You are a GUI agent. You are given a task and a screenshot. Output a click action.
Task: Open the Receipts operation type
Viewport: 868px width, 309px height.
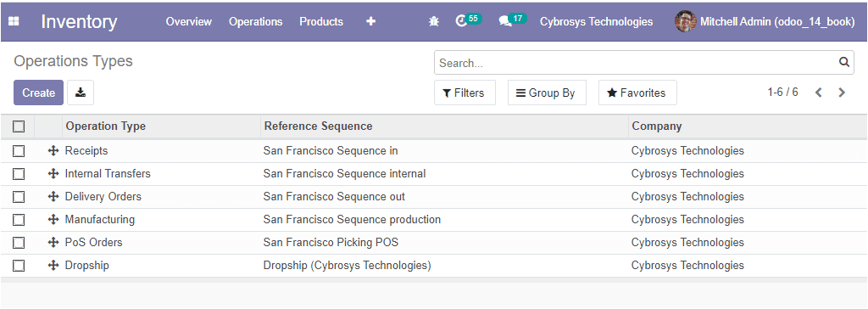86,151
